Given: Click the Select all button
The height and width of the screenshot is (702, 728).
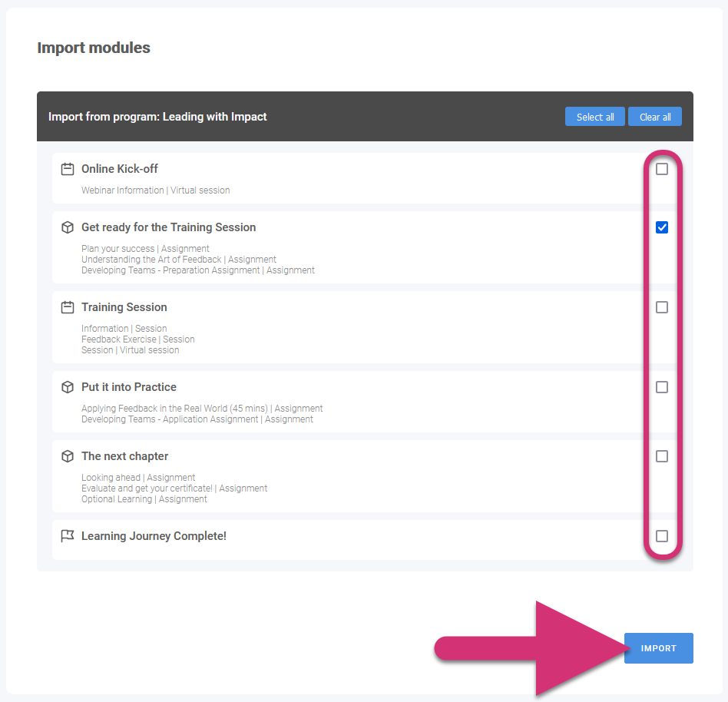Looking at the screenshot, I should (595, 116).
